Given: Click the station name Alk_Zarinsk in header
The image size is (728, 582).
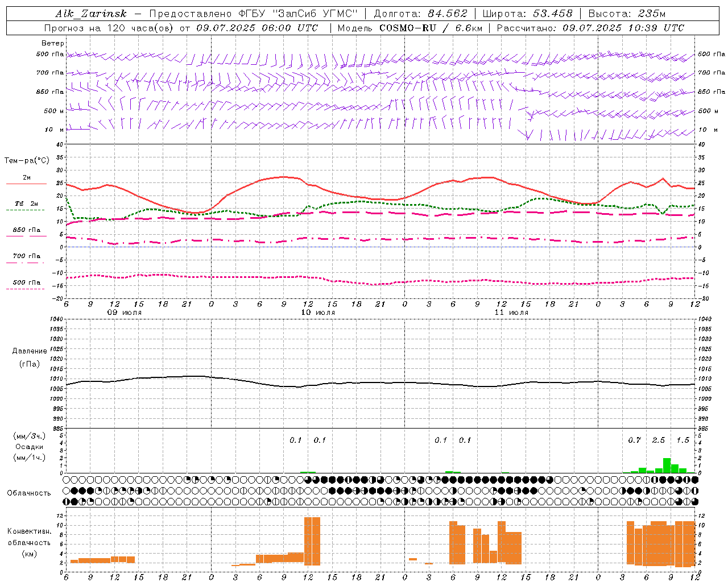Looking at the screenshot, I should [91, 14].
